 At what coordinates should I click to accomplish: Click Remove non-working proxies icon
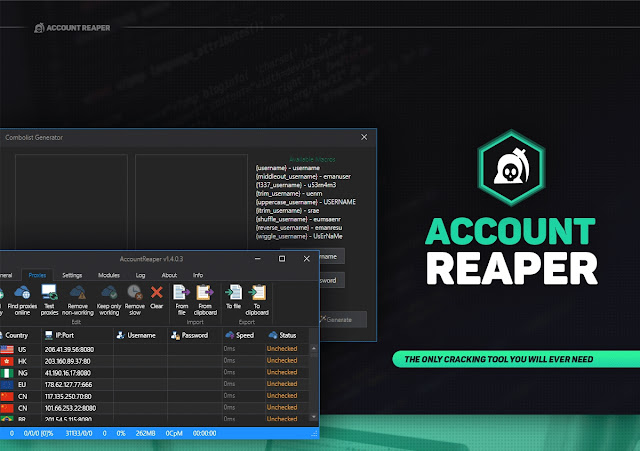(x=78, y=293)
